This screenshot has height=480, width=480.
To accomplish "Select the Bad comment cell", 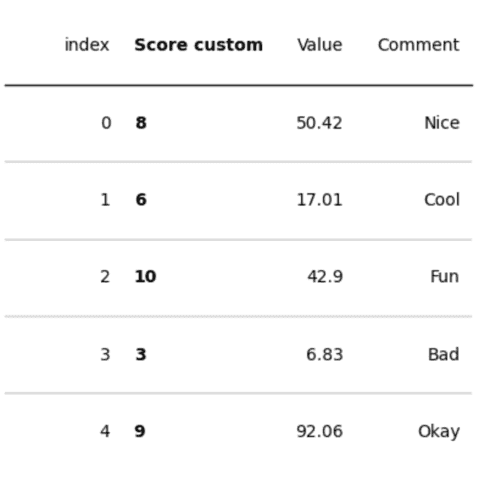I will pos(444,354).
